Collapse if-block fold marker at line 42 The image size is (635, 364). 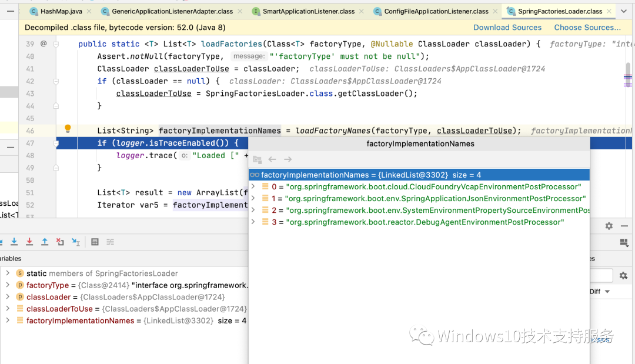coord(56,81)
